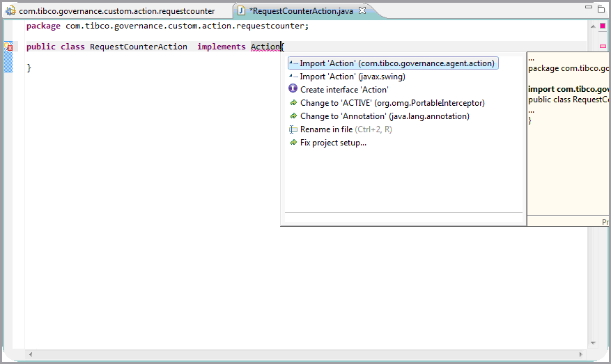Click the error quick-fix marker in gutter
This screenshot has height=364, width=611.
pos(8,47)
